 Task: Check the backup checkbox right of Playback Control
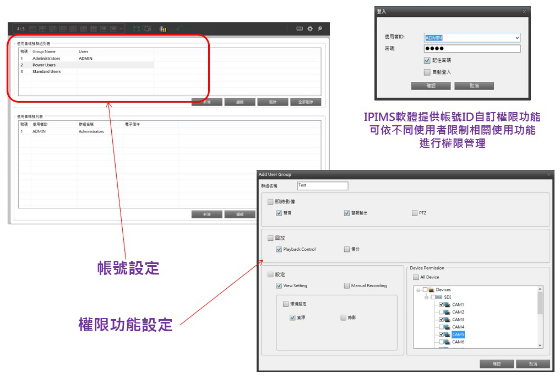click(x=346, y=249)
